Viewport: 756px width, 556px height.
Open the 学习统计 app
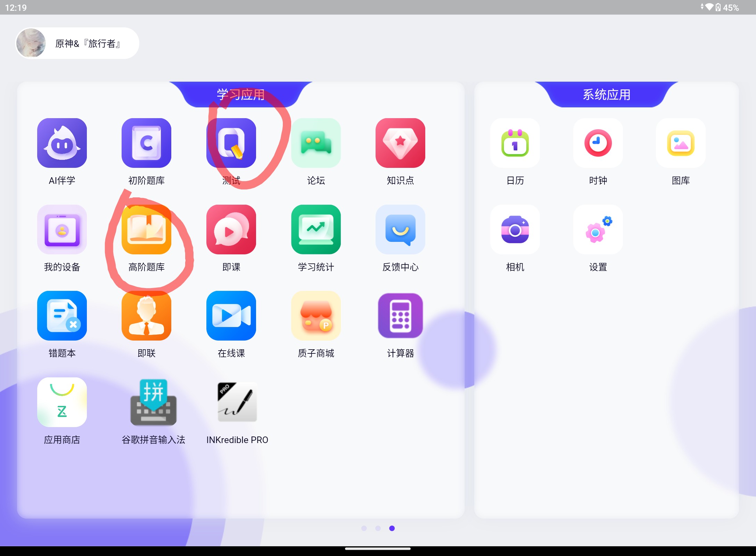click(316, 229)
